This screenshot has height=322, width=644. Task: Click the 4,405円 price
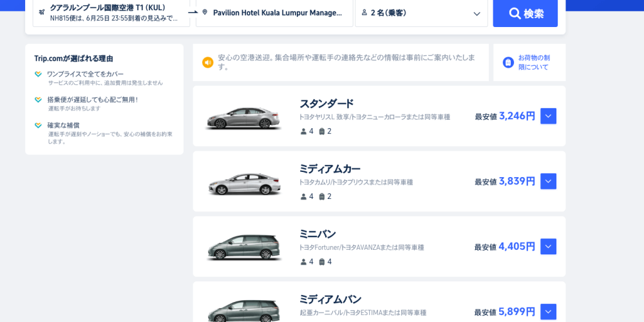pyautogui.click(x=517, y=247)
